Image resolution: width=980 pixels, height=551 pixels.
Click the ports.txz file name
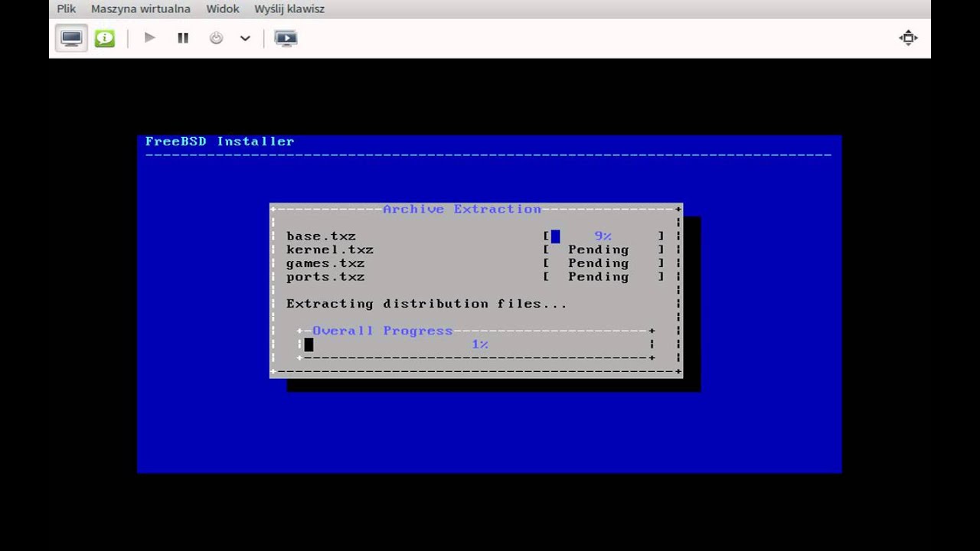[x=325, y=277]
